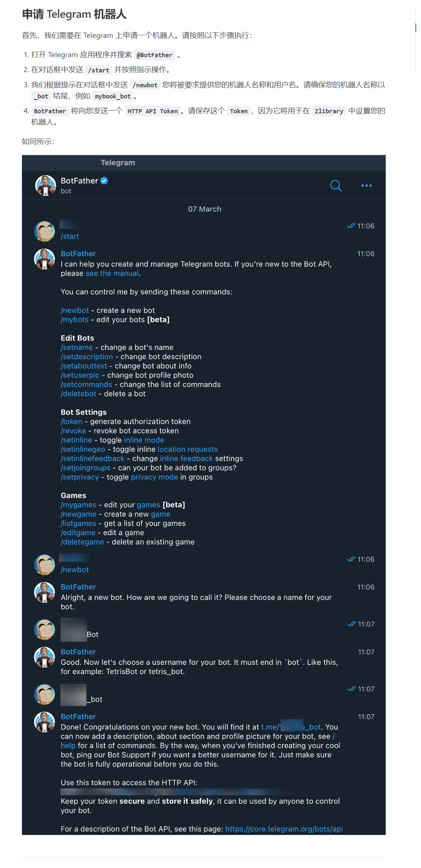Click the '07 March' date separator
421x868 pixels.
click(x=204, y=209)
